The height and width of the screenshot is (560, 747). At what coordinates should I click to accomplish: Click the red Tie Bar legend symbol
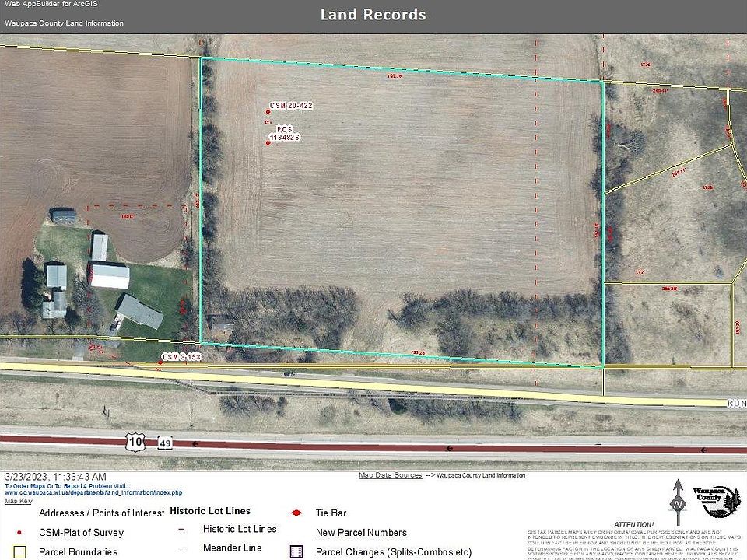tap(296, 513)
